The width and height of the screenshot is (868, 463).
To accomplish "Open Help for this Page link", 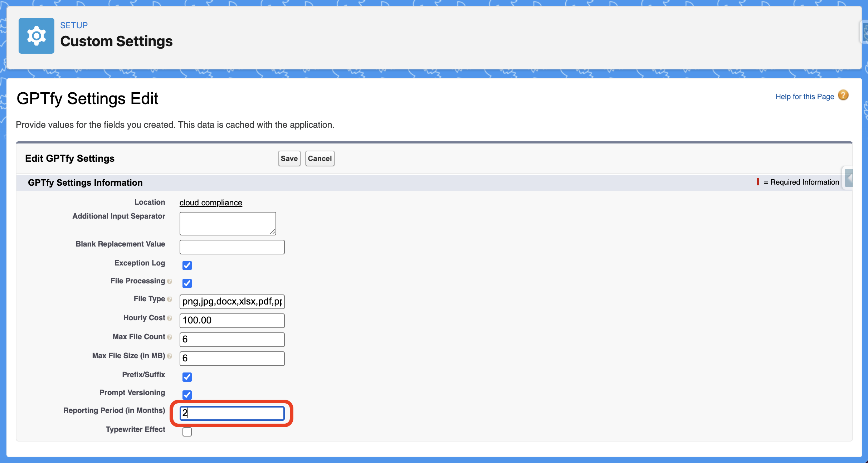I will (804, 97).
